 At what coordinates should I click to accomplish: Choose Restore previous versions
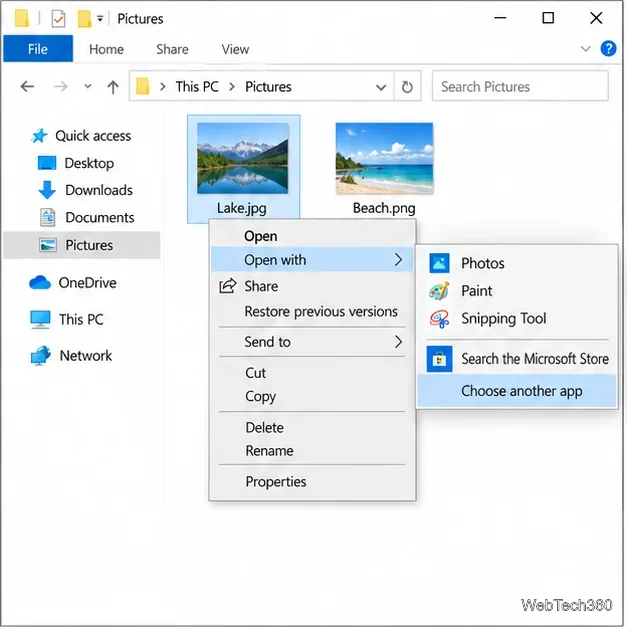click(x=312, y=312)
